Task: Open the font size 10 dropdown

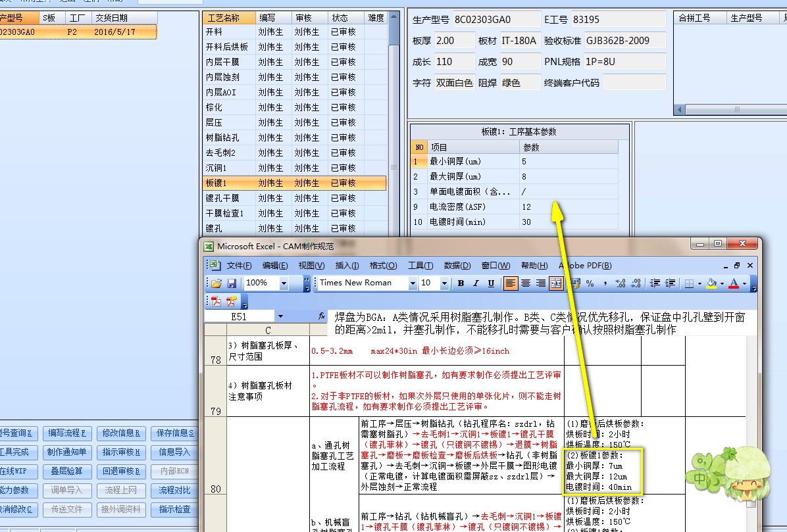Action: pos(444,283)
